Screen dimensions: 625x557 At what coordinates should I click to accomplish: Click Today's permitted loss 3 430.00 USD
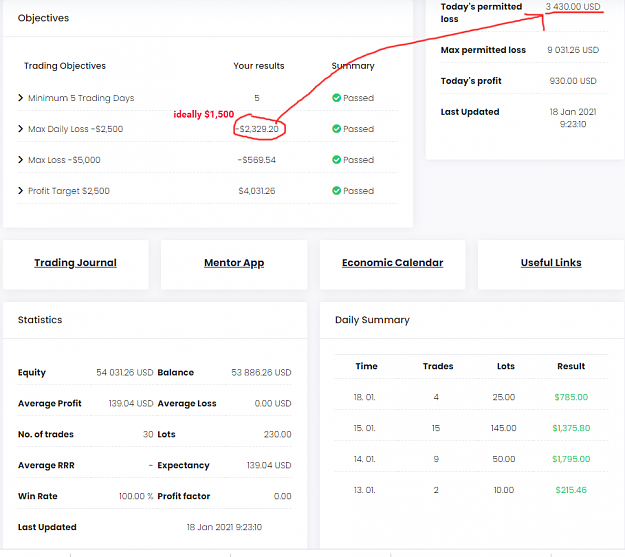(573, 7)
